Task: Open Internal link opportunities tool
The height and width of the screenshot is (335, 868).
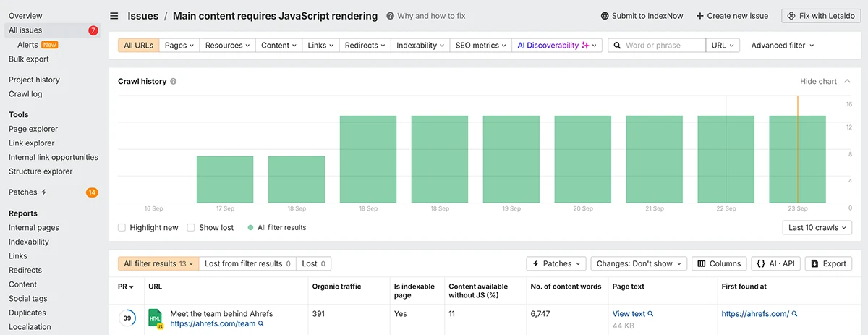Action: pyautogui.click(x=54, y=157)
